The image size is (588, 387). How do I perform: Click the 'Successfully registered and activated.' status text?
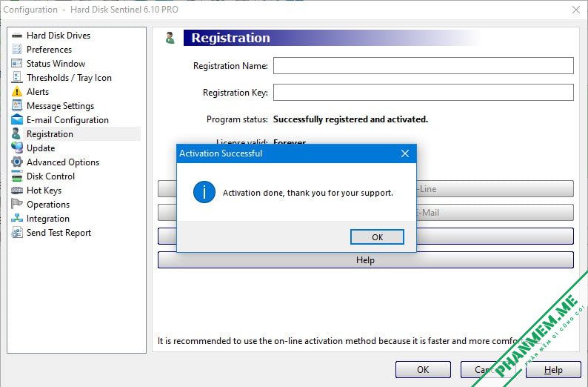pos(350,119)
